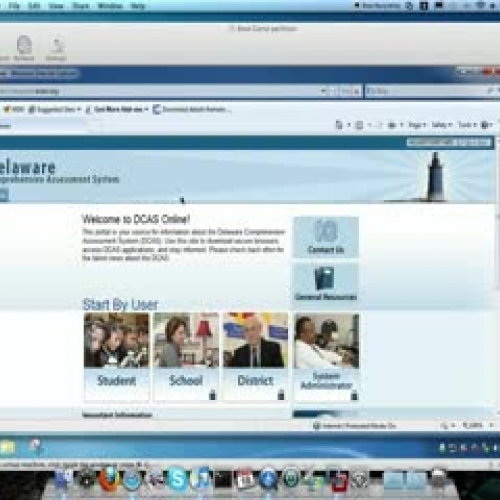Click the Bing search box

point(425,91)
